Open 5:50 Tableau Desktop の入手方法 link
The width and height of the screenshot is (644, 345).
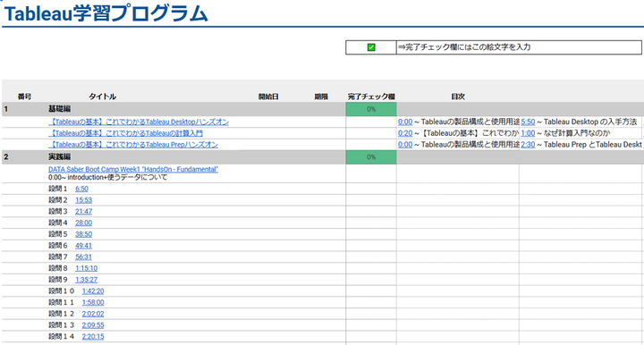[x=528, y=122]
